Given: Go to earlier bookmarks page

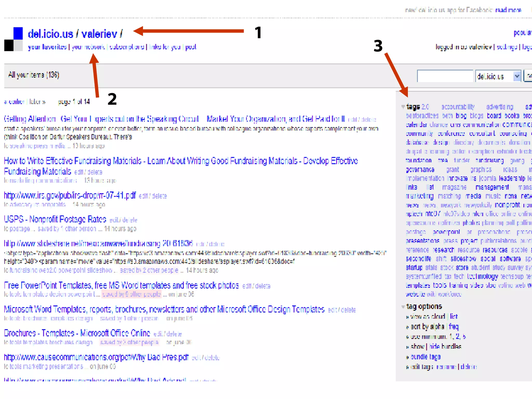Looking at the screenshot, I should (14, 102).
